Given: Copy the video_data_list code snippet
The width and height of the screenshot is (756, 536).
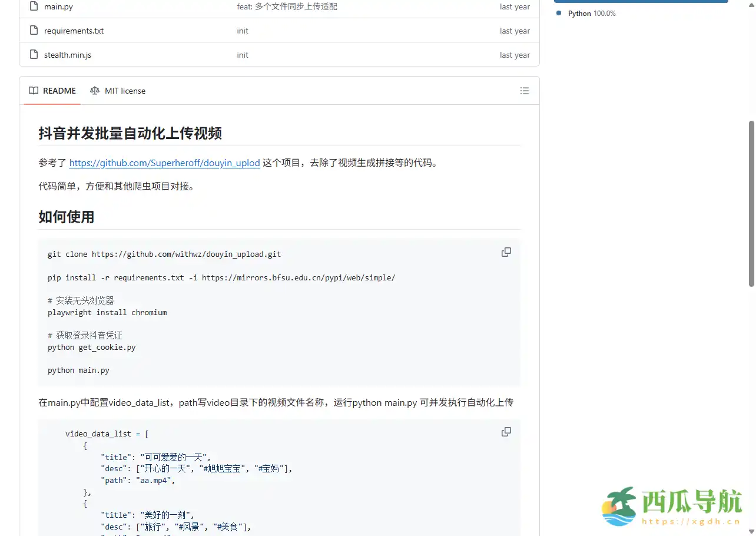Looking at the screenshot, I should (x=506, y=431).
